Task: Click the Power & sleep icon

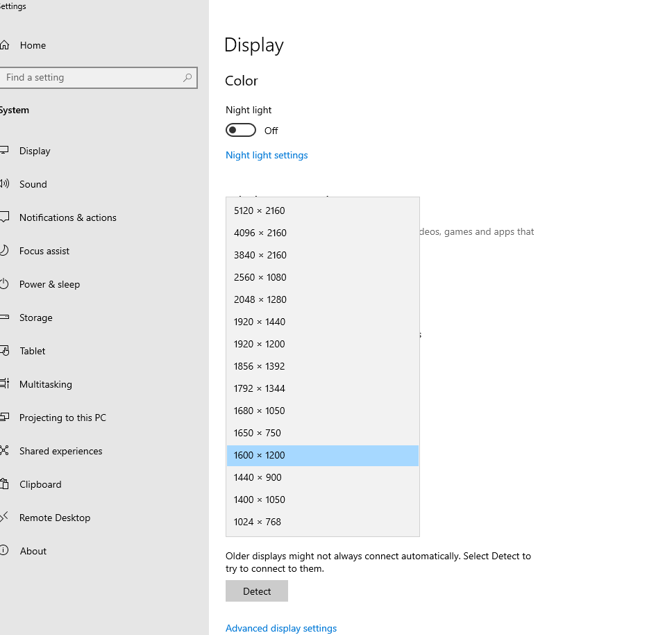Action: click(x=4, y=284)
